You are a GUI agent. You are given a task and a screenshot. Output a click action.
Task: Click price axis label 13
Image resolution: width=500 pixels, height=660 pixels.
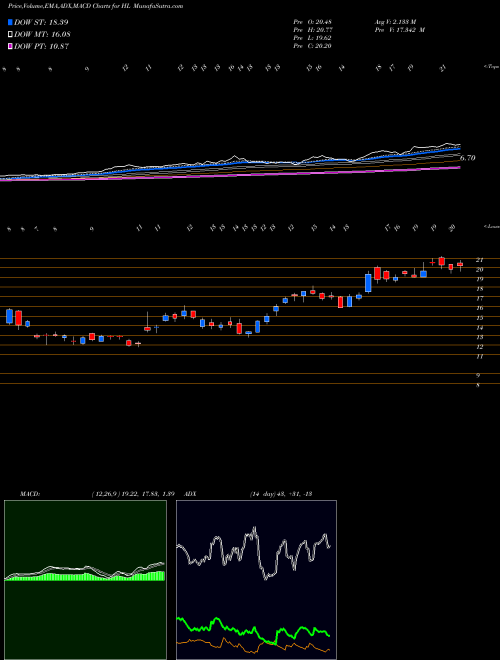479,337
